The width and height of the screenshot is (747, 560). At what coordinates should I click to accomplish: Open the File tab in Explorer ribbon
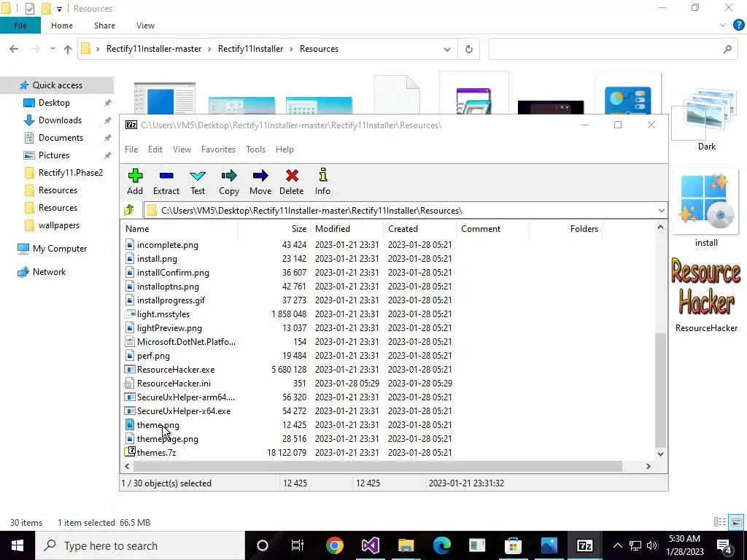tap(20, 26)
